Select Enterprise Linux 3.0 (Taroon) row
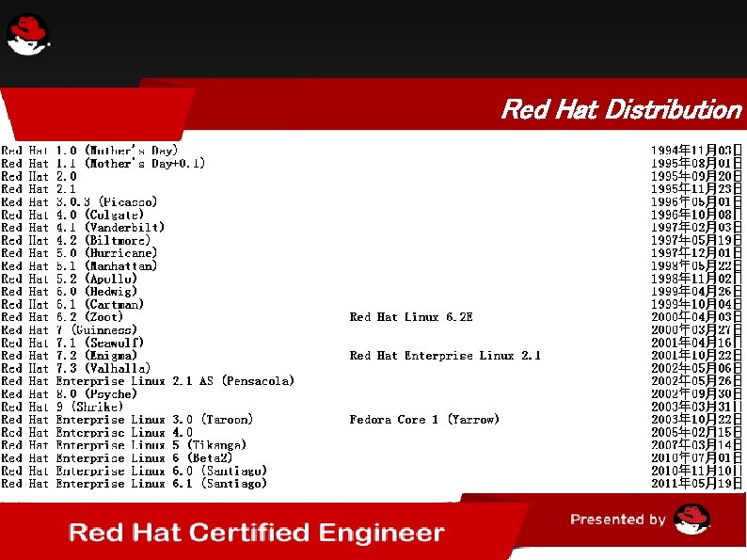The height and width of the screenshot is (560, 747). pos(127,420)
